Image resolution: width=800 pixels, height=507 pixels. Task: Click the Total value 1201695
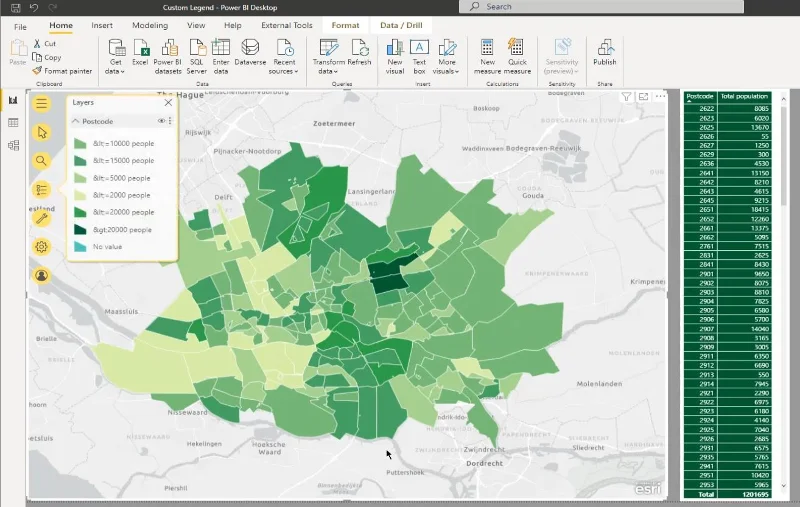756,494
